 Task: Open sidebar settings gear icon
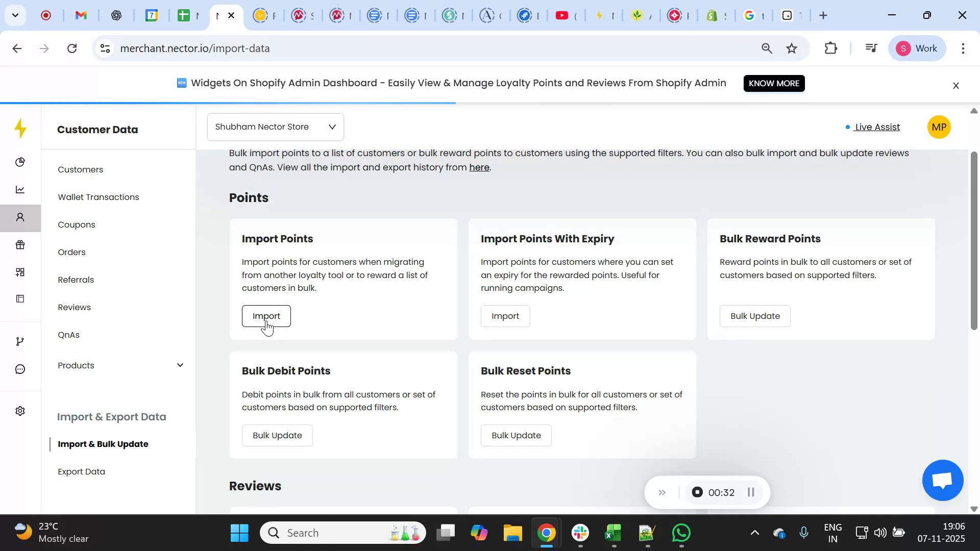pyautogui.click(x=20, y=411)
